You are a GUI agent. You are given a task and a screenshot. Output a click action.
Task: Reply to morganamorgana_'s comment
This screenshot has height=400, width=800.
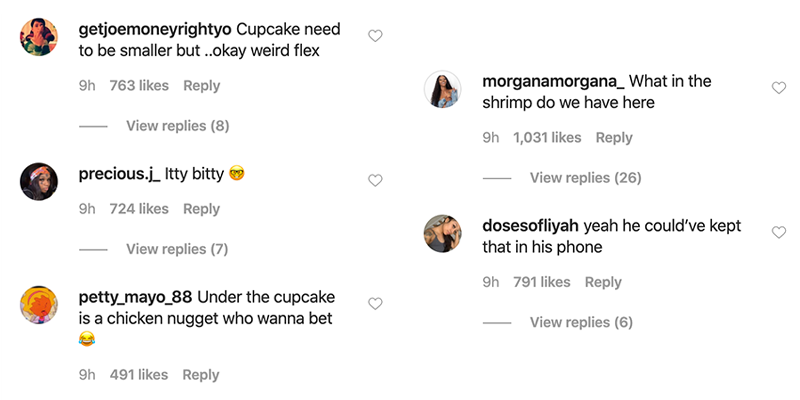614,138
